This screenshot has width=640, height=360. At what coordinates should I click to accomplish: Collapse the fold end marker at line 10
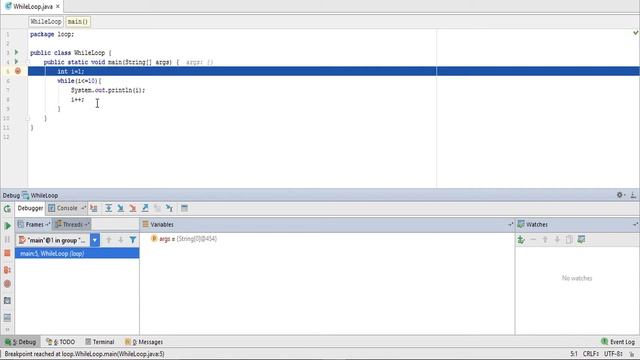pyautogui.click(x=28, y=118)
